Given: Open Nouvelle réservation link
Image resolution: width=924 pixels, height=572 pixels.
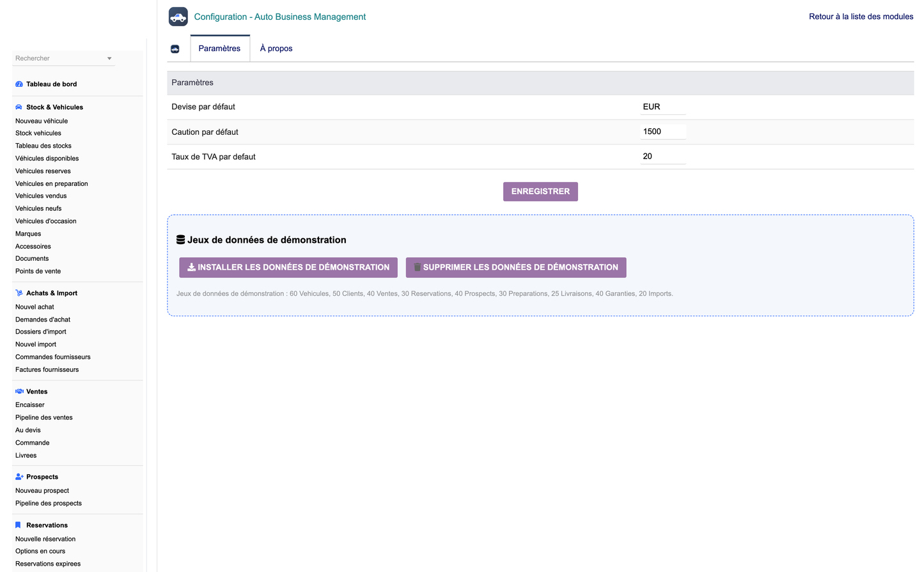Looking at the screenshot, I should [x=45, y=539].
